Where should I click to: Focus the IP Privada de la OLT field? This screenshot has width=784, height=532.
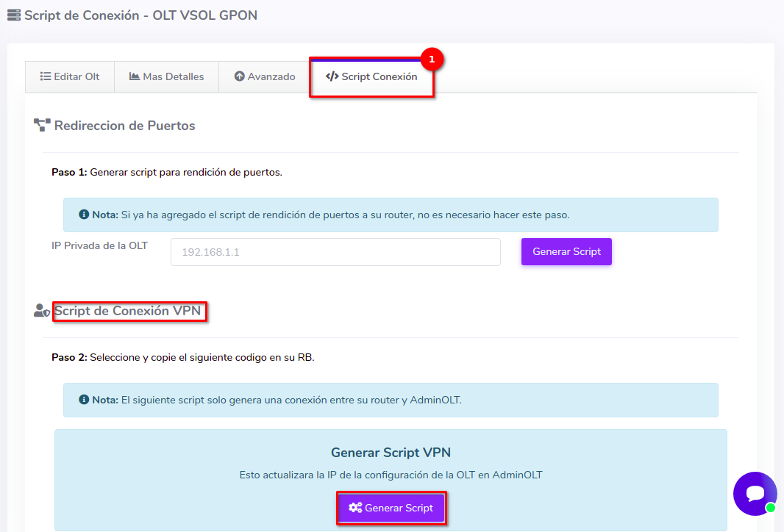click(x=335, y=252)
